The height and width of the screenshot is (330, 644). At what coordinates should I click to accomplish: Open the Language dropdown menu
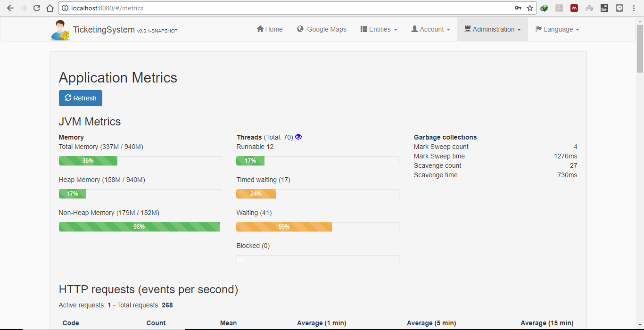pos(557,29)
